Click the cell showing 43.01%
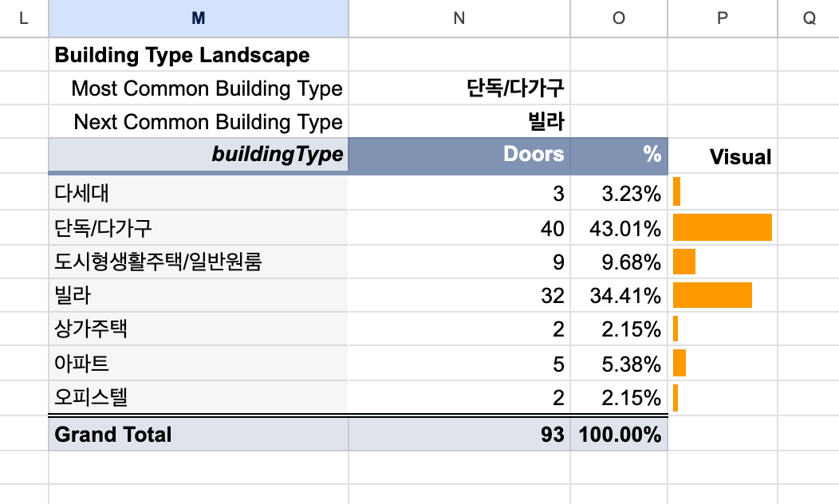This screenshot has width=839, height=504. click(x=619, y=228)
